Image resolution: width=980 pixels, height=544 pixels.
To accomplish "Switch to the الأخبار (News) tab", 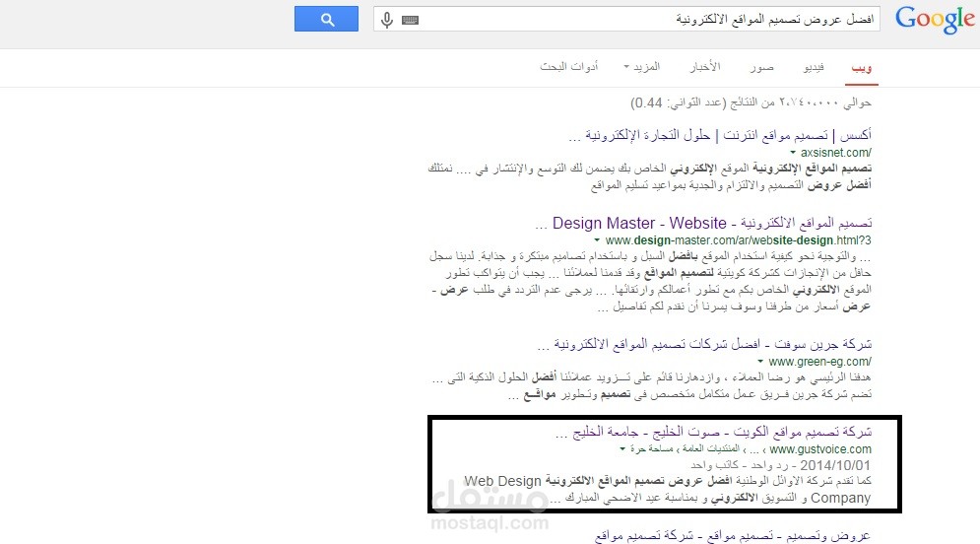I will pos(705,67).
